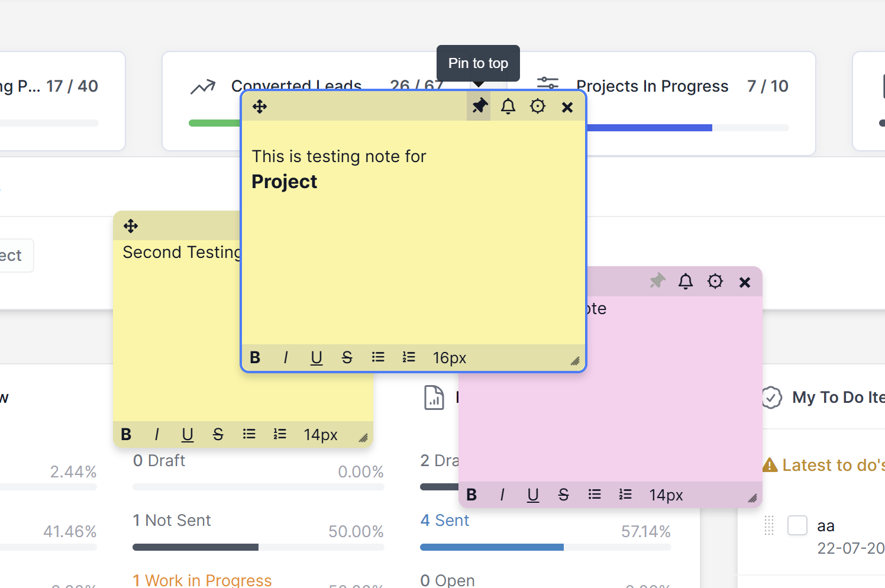Open settings gear on Project note
The width and height of the screenshot is (885, 588).
tap(538, 106)
